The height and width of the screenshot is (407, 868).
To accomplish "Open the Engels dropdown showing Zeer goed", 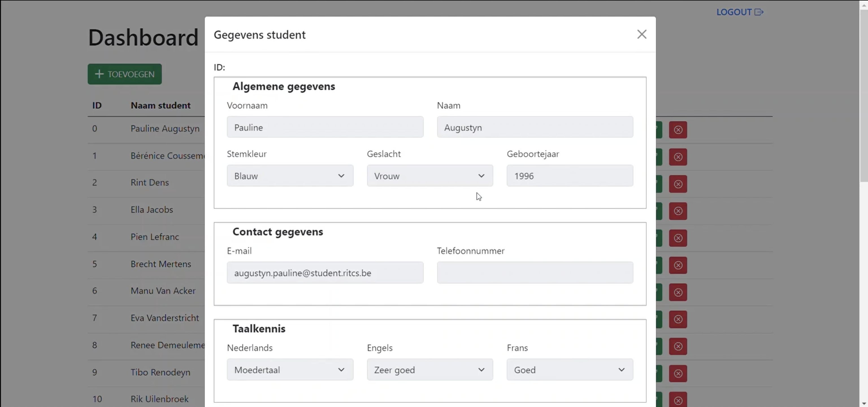I will pyautogui.click(x=429, y=370).
